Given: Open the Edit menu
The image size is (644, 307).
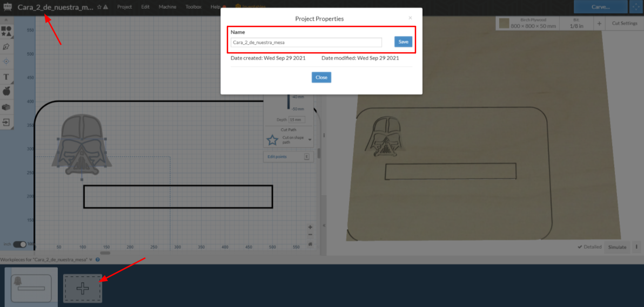Looking at the screenshot, I should pyautogui.click(x=145, y=7).
